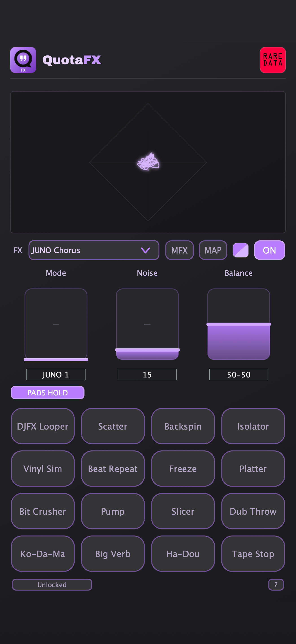Trigger the Freeze pad
The image size is (296, 644).
[183, 469]
